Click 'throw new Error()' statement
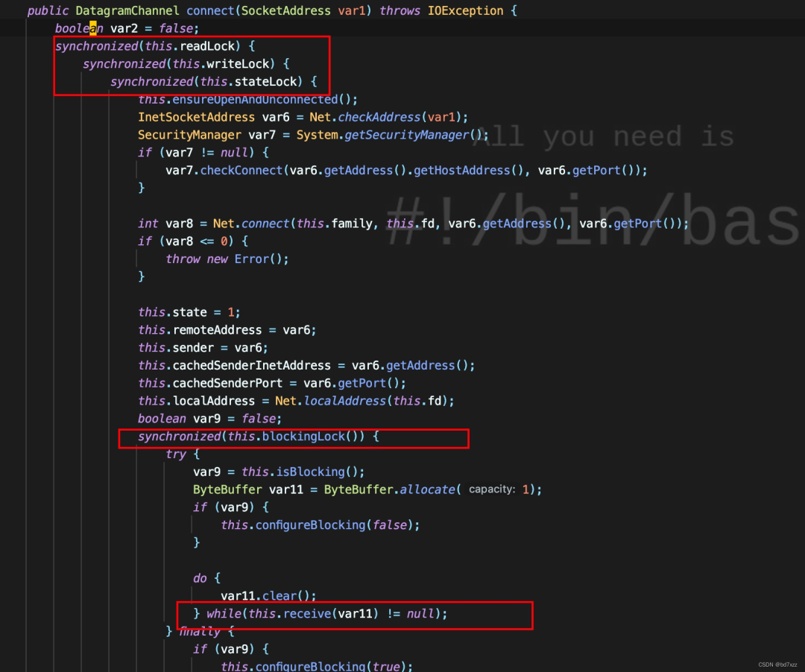 [x=227, y=259]
